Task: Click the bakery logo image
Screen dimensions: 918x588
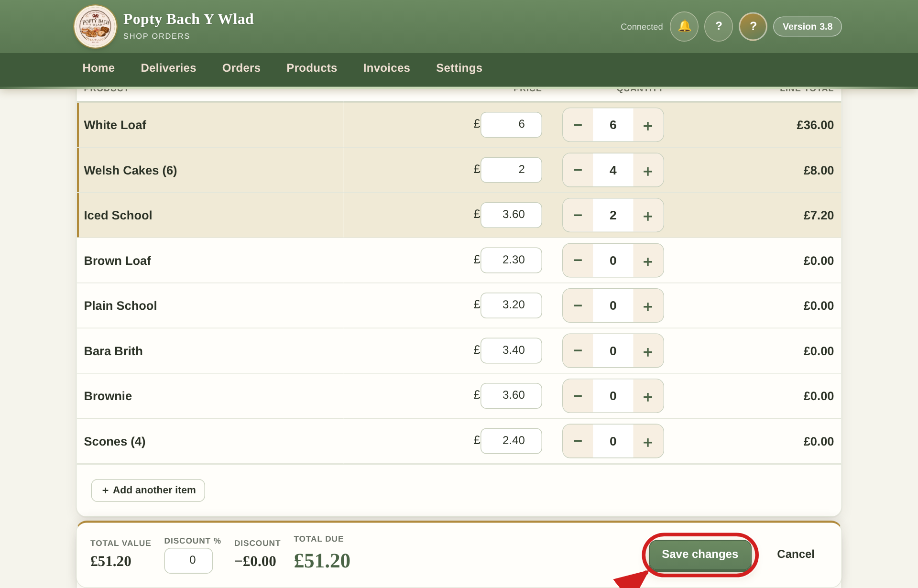Action: coord(96,27)
